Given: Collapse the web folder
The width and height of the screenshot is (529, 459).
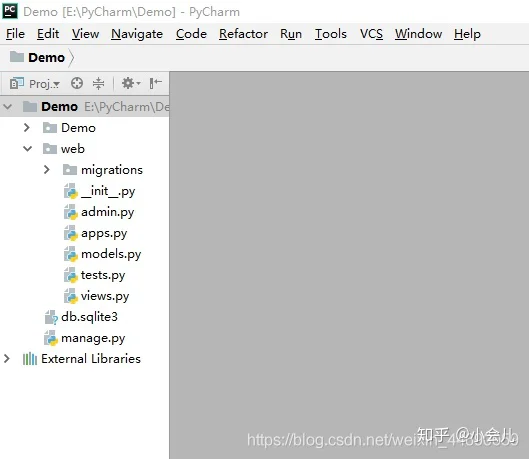Looking at the screenshot, I should coord(28,148).
